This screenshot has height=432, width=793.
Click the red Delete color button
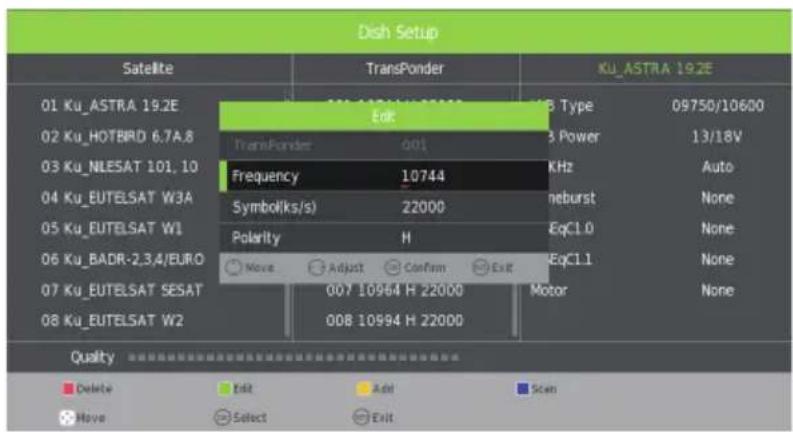tap(68, 388)
